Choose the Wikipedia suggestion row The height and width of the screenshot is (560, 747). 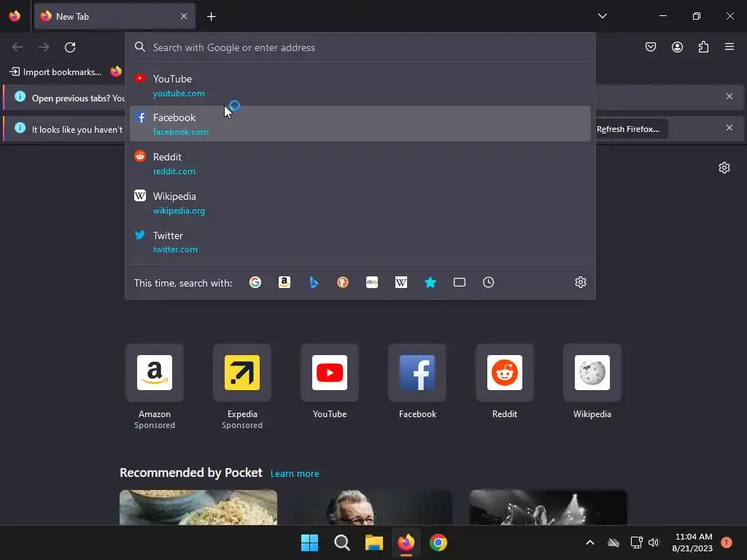[x=360, y=203]
